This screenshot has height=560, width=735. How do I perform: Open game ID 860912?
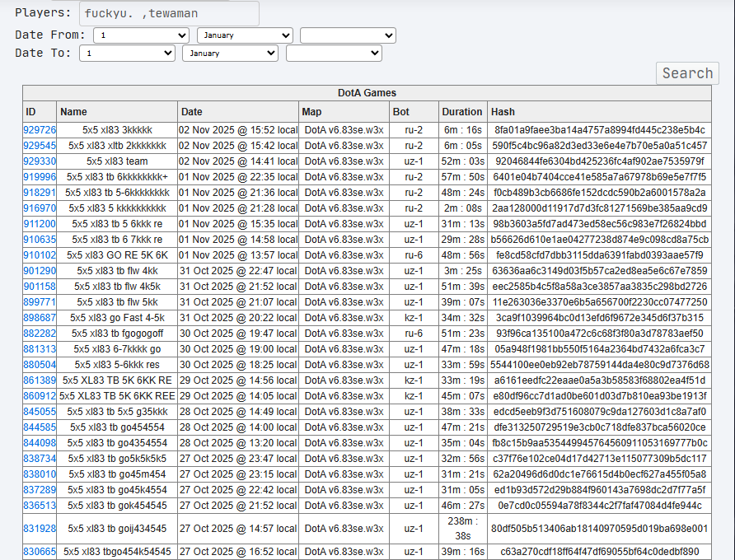point(40,396)
